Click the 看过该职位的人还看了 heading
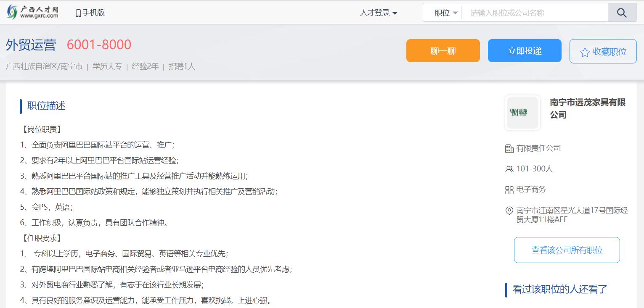 pos(559,289)
